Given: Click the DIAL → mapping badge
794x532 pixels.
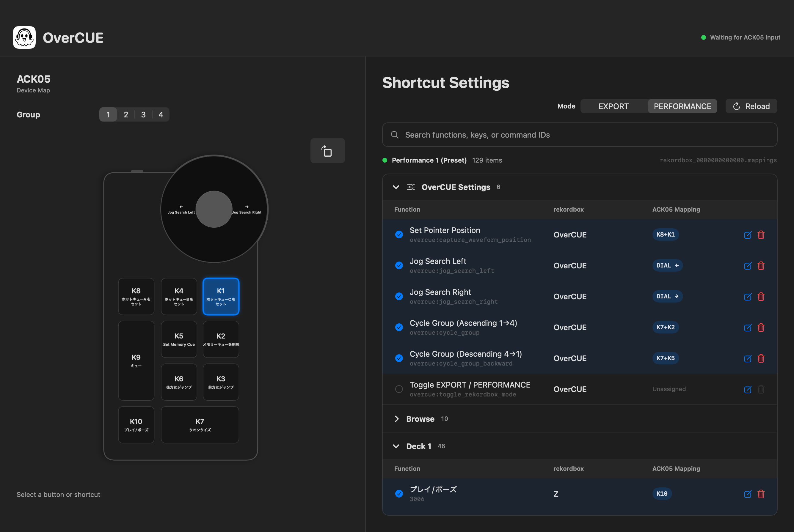Looking at the screenshot, I should click(x=667, y=296).
